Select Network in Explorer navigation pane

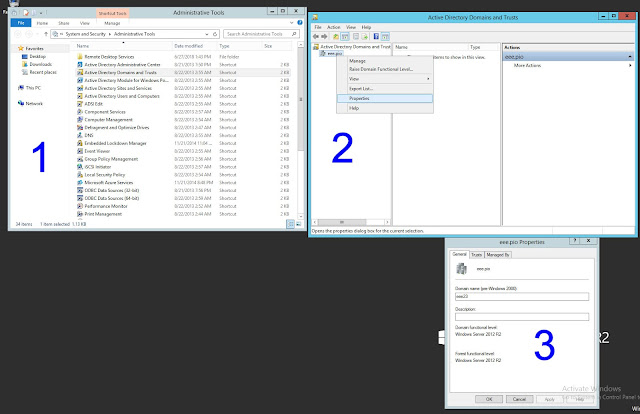(30, 103)
